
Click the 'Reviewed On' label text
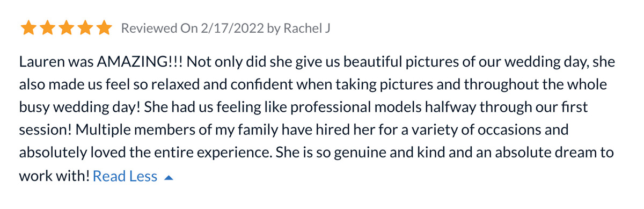(x=160, y=28)
